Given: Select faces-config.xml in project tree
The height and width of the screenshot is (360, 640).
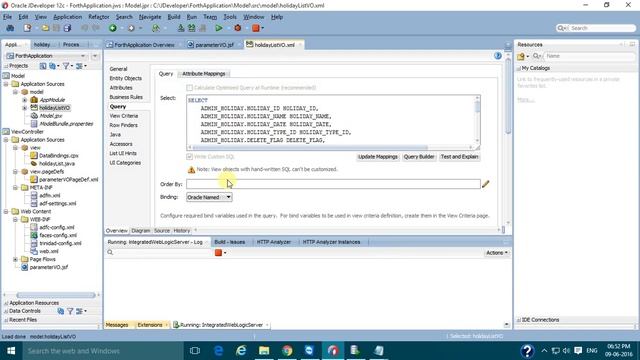Looking at the screenshot, I should [58, 235].
